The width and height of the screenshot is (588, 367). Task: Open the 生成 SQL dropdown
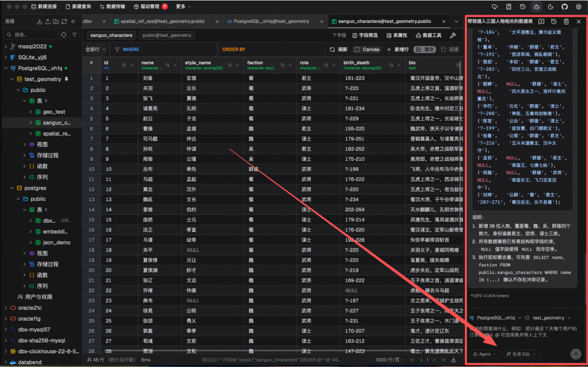coord(521,354)
